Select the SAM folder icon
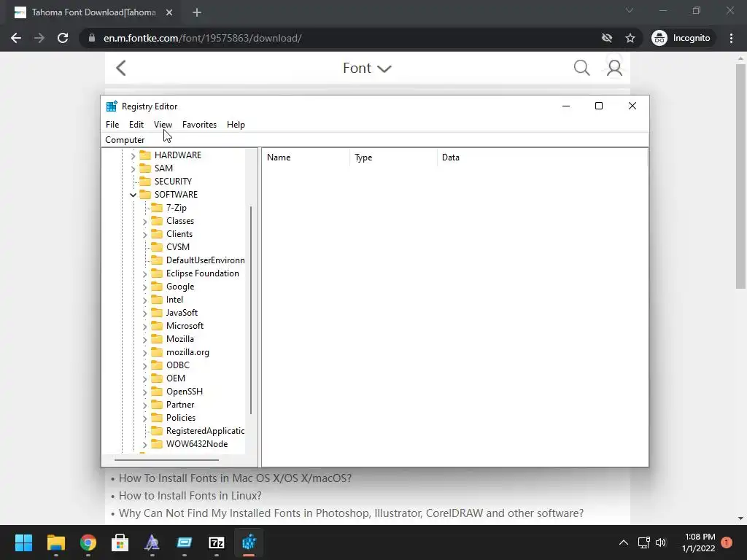Image resolution: width=747 pixels, height=560 pixels. click(x=145, y=168)
